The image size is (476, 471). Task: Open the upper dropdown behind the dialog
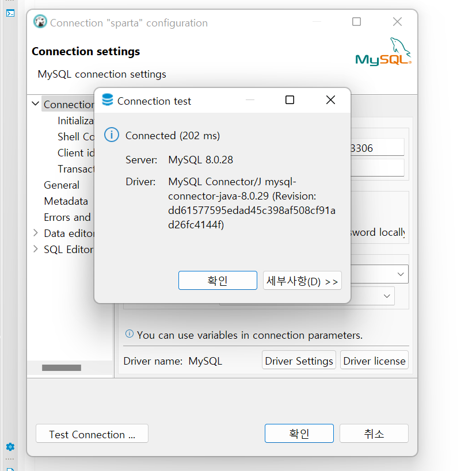[401, 274]
